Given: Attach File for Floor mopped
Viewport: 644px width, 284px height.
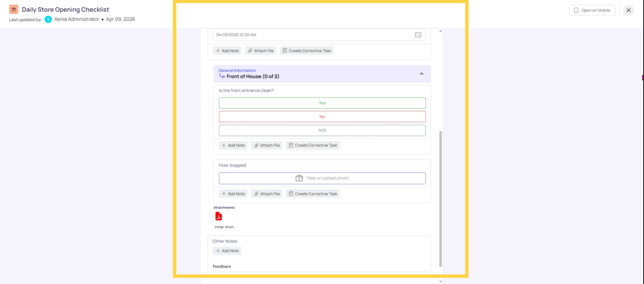Looking at the screenshot, I should (x=267, y=194).
